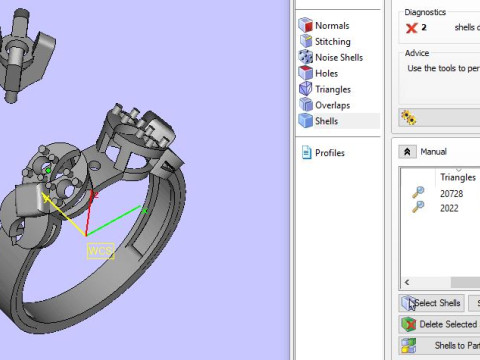
Task: Zoom to the 2022 triangles shell
Action: pyautogui.click(x=418, y=207)
